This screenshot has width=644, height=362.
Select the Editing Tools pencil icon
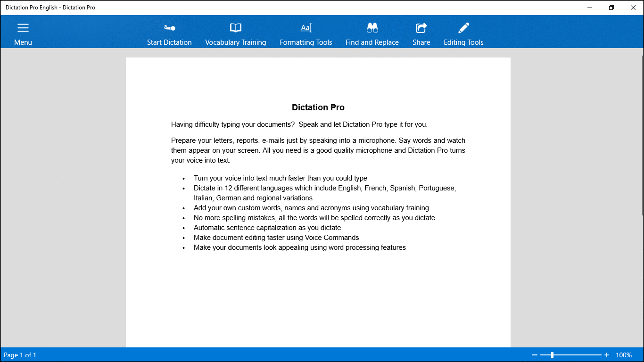(463, 28)
